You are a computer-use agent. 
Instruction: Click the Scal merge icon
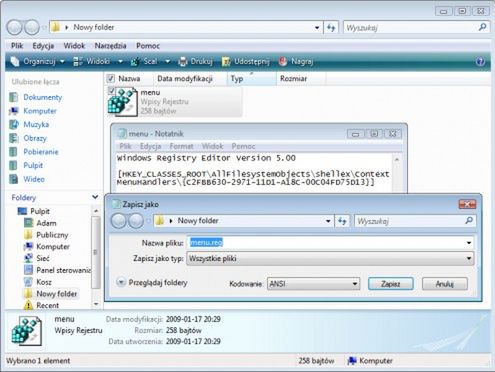click(135, 61)
